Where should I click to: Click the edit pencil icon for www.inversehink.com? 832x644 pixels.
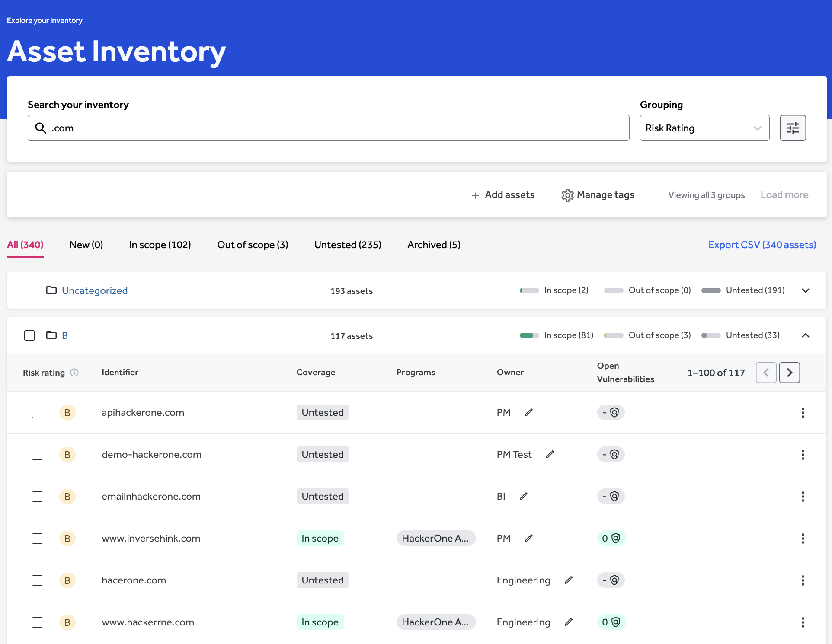[x=529, y=538]
